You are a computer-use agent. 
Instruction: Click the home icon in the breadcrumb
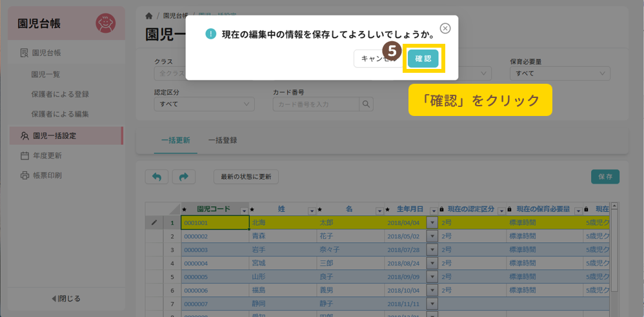pyautogui.click(x=149, y=15)
